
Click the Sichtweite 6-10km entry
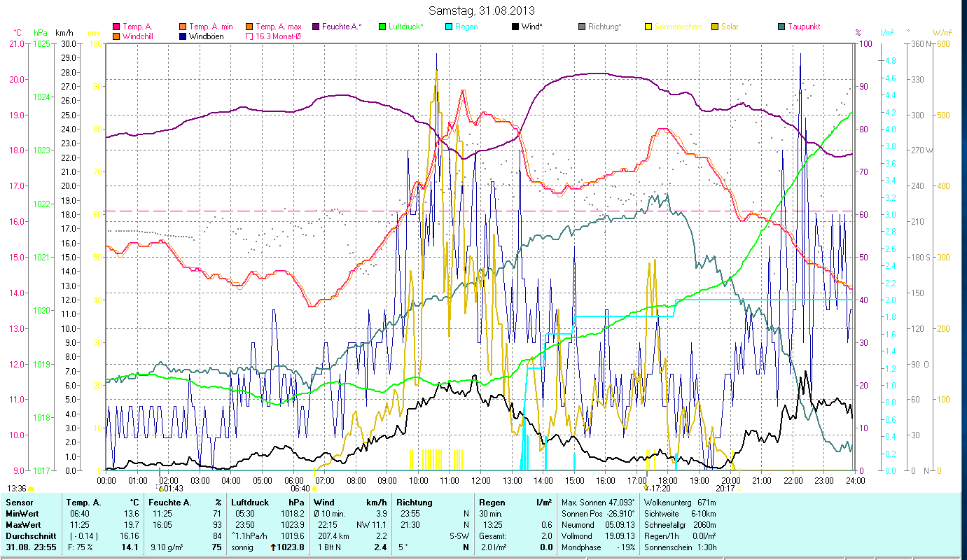click(x=680, y=514)
